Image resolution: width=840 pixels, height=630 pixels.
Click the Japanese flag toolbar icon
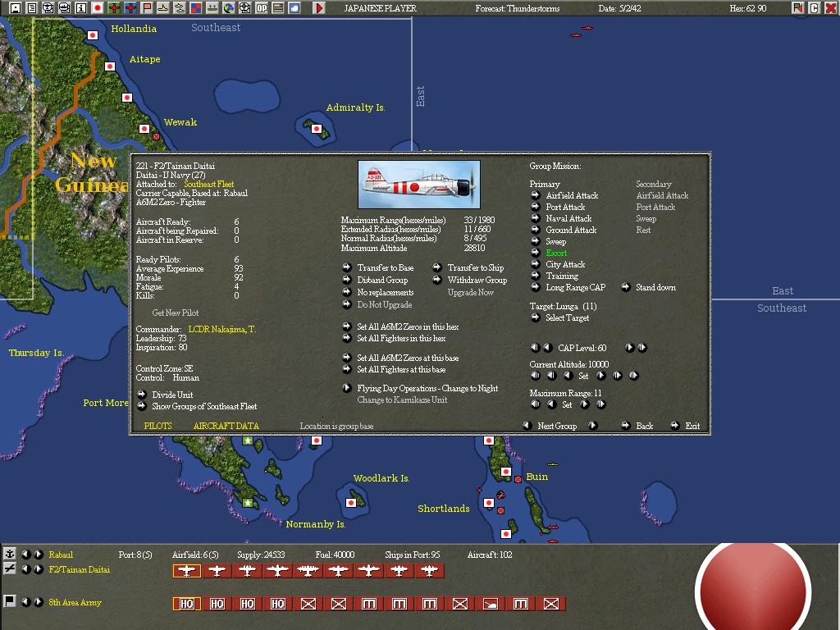[98, 8]
